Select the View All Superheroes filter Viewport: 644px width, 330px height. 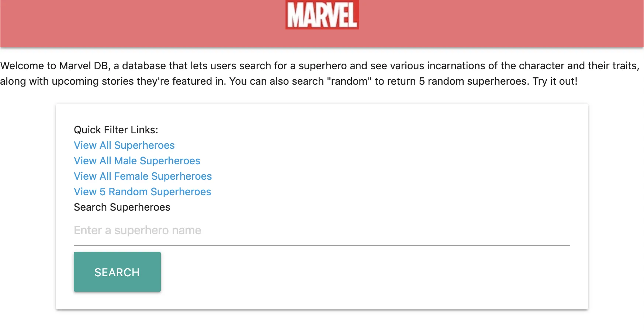(x=124, y=145)
